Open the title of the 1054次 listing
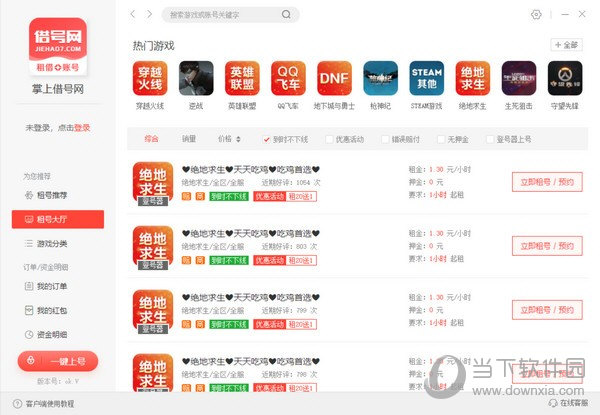600x415 pixels. [251, 169]
